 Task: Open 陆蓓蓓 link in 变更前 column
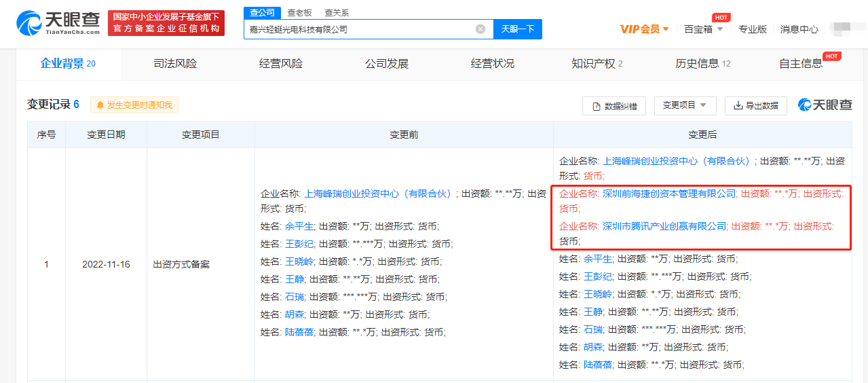(299, 332)
